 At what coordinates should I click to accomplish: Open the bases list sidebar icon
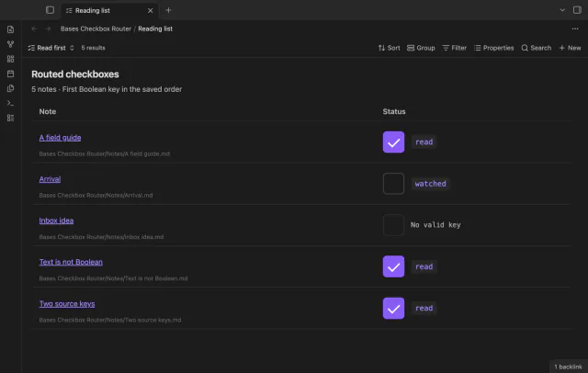click(10, 119)
